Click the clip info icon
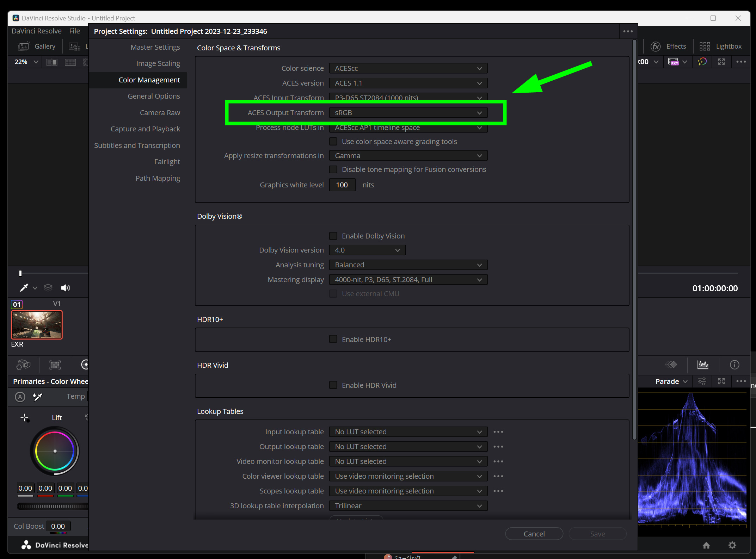 735,365
